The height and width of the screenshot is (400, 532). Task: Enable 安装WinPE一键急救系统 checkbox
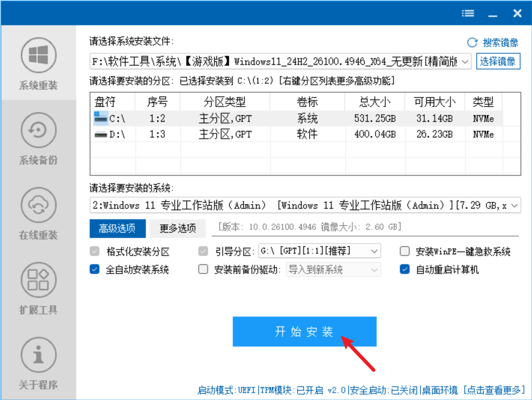(x=405, y=251)
